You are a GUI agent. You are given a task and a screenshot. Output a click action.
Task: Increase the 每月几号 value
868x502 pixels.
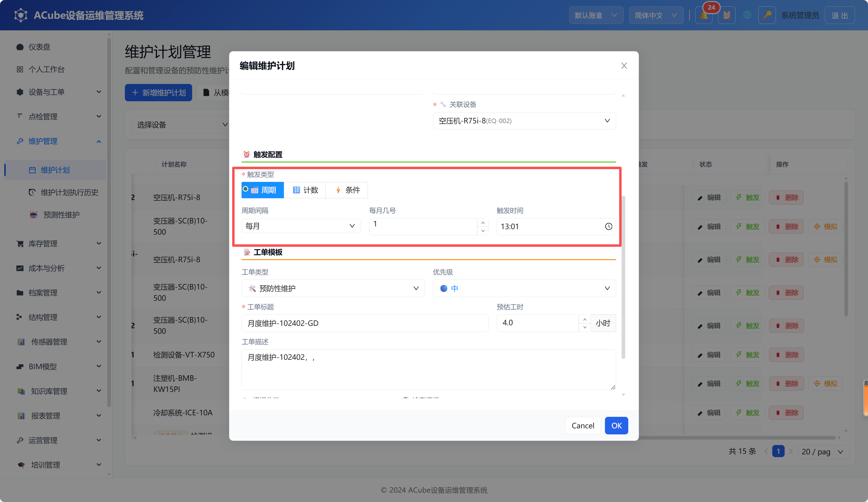[x=483, y=223]
